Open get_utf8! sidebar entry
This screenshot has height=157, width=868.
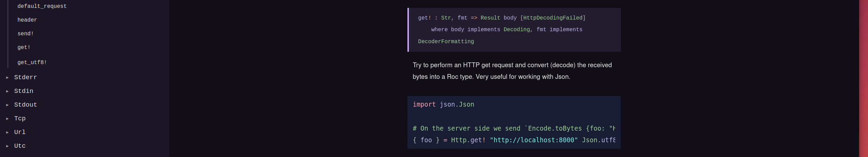point(32,62)
